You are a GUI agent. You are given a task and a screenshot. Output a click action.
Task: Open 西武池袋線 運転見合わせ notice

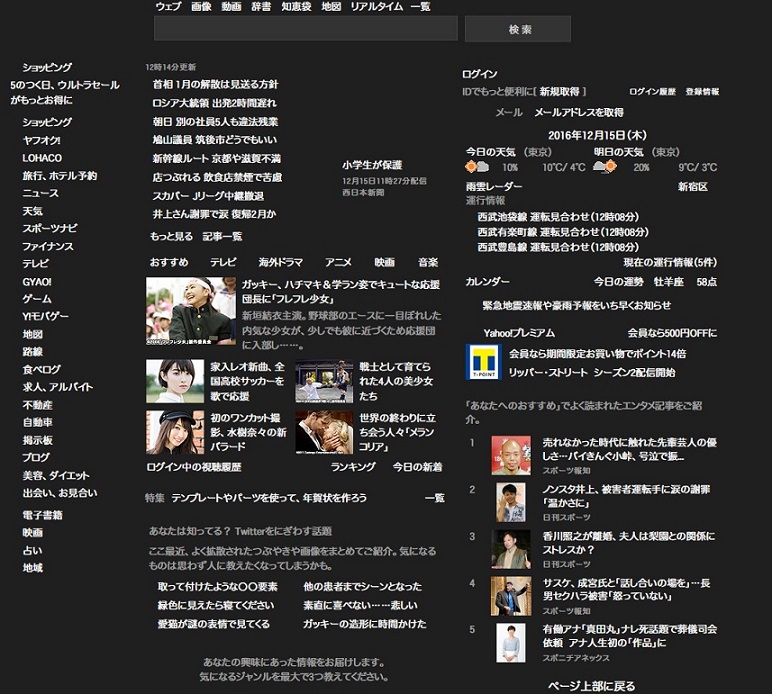pos(558,217)
